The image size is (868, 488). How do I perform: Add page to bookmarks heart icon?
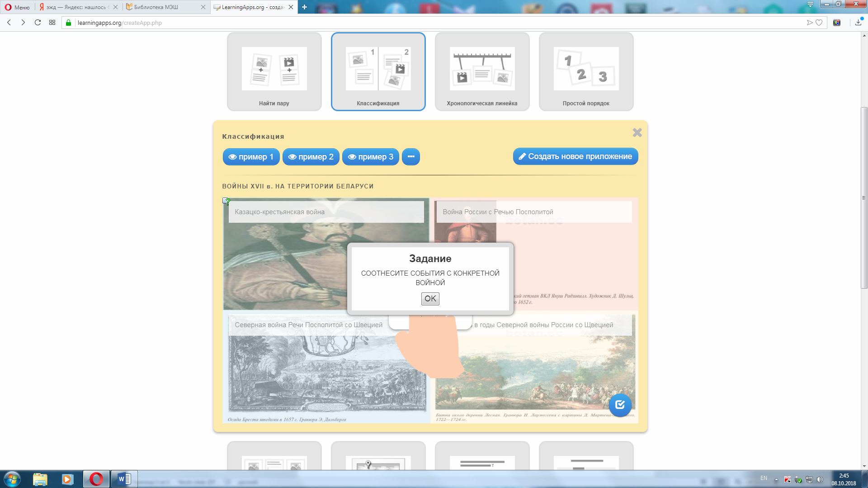[x=819, y=23]
